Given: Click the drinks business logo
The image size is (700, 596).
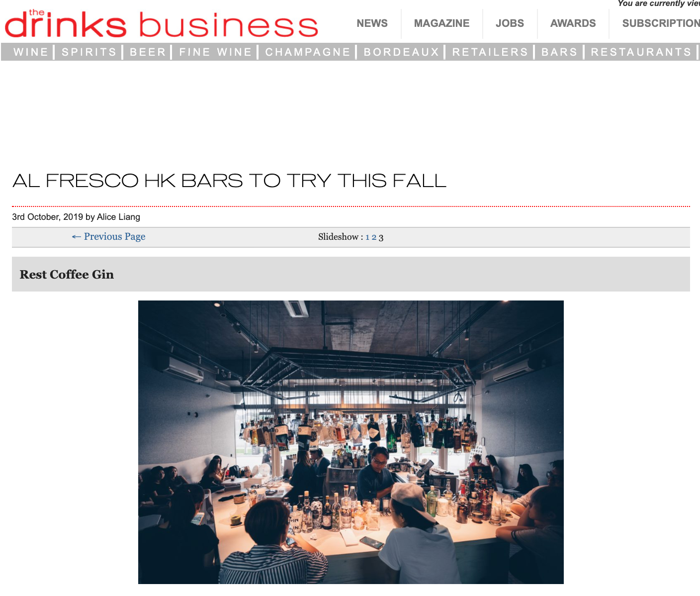Looking at the screenshot, I should click(161, 23).
